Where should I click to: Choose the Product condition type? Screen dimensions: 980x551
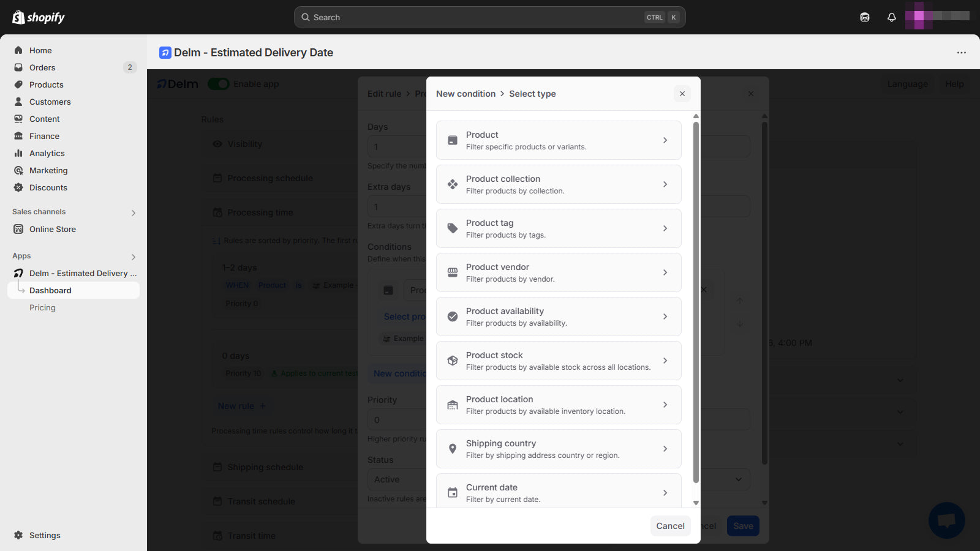559,140
